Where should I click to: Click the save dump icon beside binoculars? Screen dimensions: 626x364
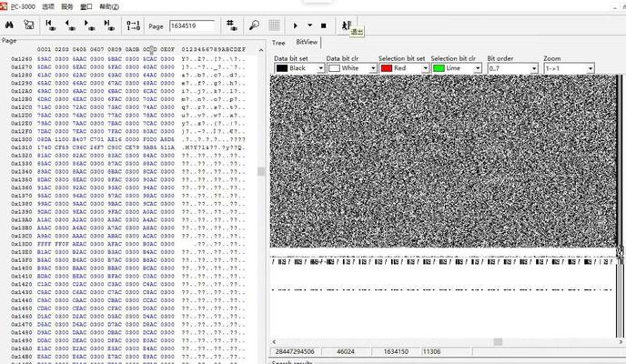[29, 25]
